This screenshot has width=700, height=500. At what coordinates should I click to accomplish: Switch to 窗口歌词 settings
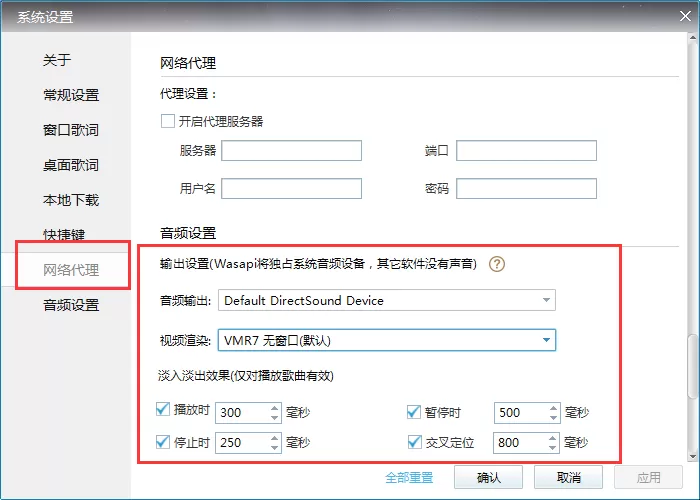tap(71, 130)
